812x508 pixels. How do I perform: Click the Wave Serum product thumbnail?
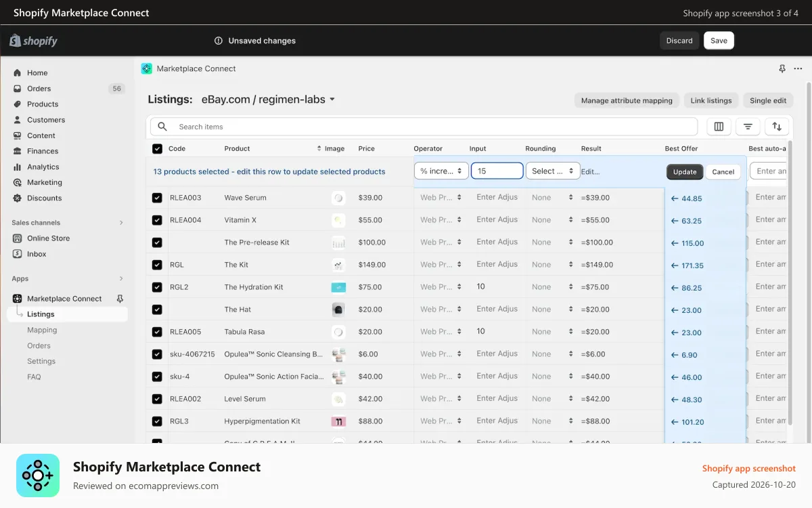[338, 198]
